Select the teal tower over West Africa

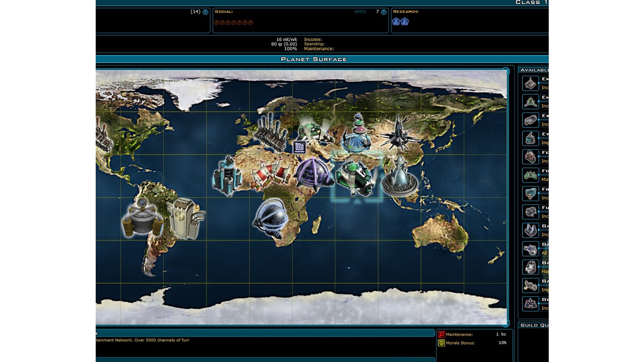[x=227, y=176]
